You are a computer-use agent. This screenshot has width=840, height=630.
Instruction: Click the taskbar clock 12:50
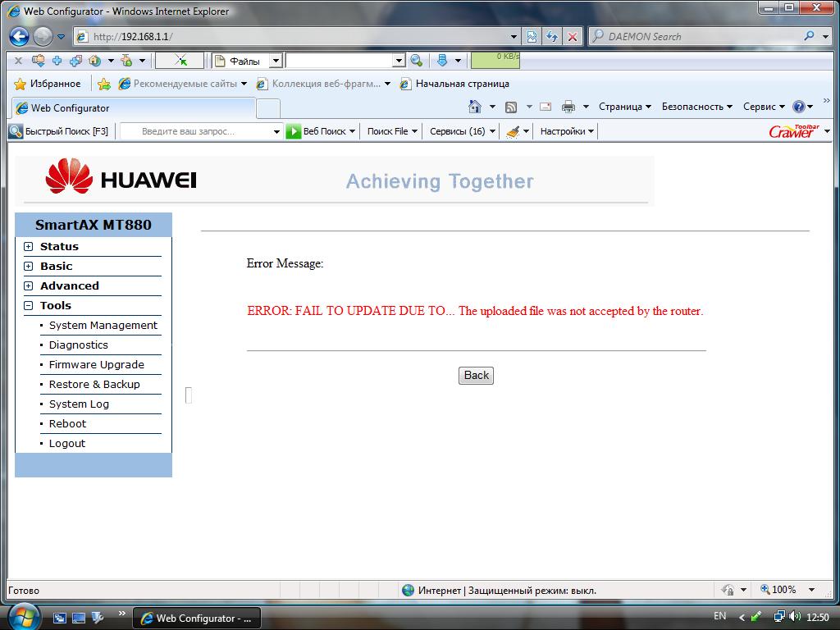tap(818, 617)
